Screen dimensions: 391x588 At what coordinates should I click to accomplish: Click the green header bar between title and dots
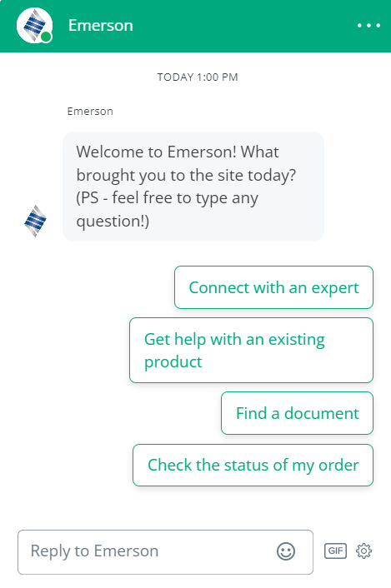(244, 26)
